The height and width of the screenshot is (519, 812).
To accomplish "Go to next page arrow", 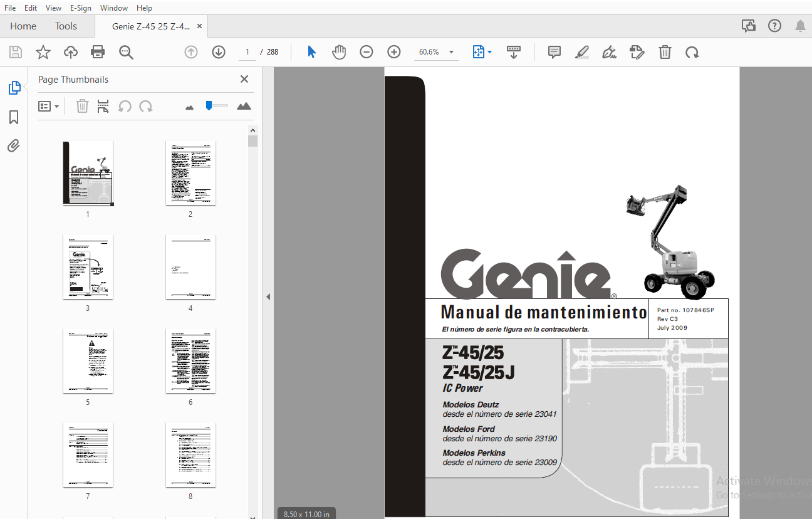I will [x=219, y=52].
